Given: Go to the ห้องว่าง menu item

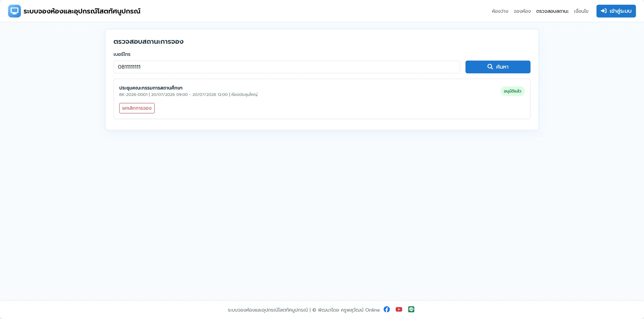Looking at the screenshot, I should click(500, 11).
